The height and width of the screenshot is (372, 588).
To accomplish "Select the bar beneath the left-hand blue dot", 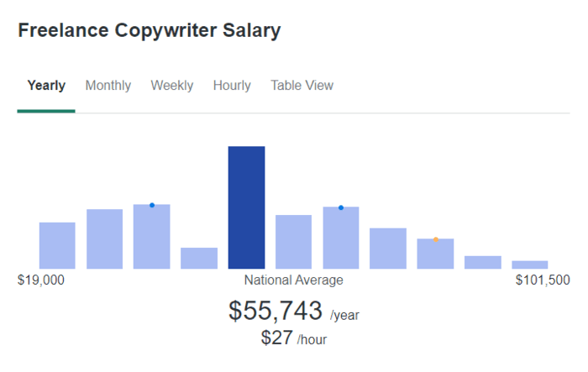I will [152, 237].
